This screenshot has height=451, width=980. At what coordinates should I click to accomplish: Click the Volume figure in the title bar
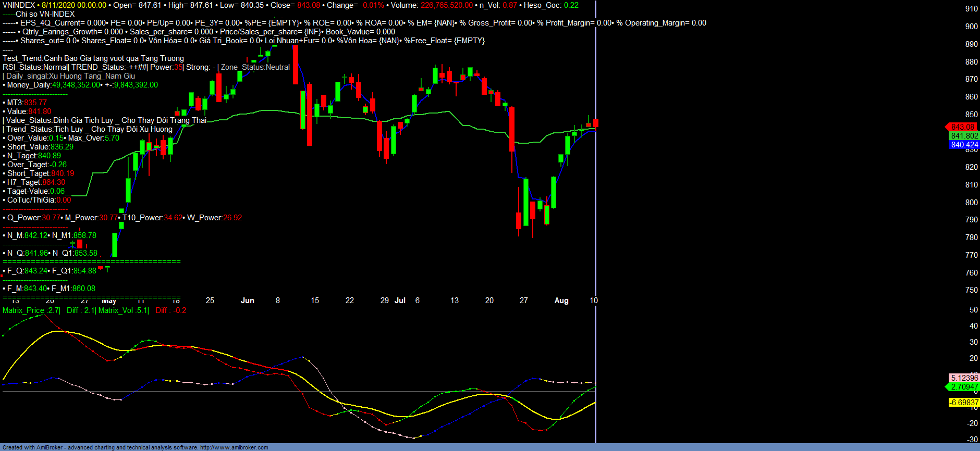447,5
